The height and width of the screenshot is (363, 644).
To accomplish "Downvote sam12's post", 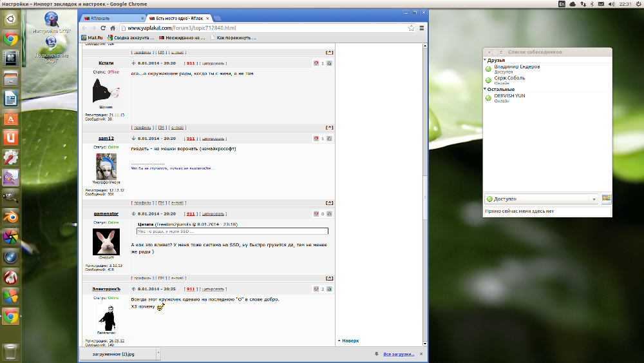I will pos(316,139).
